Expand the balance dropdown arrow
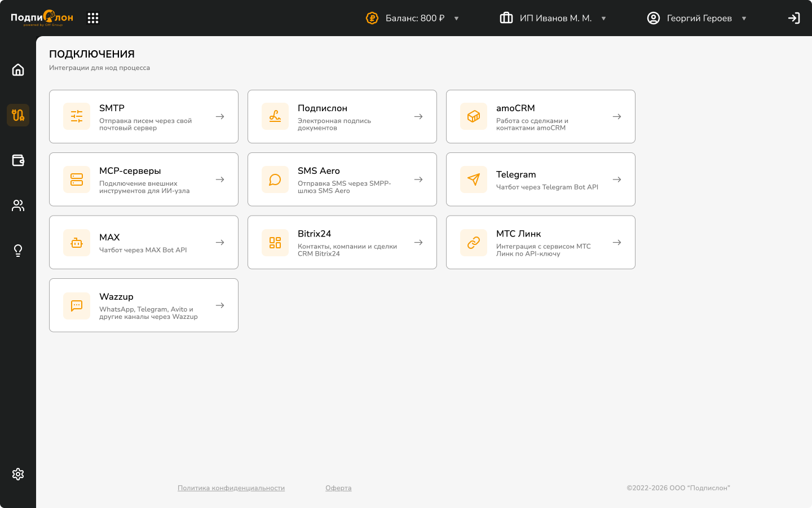 click(456, 19)
